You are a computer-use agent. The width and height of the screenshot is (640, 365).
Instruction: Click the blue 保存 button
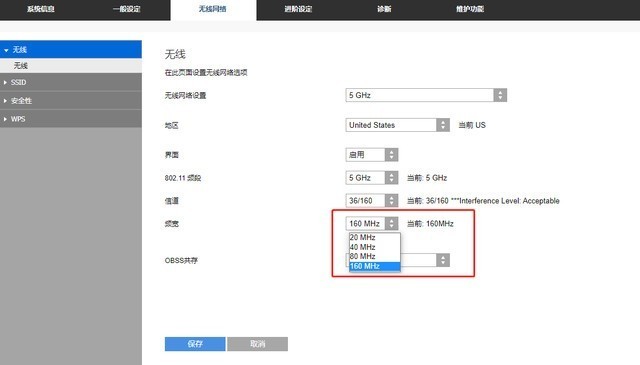click(x=195, y=344)
